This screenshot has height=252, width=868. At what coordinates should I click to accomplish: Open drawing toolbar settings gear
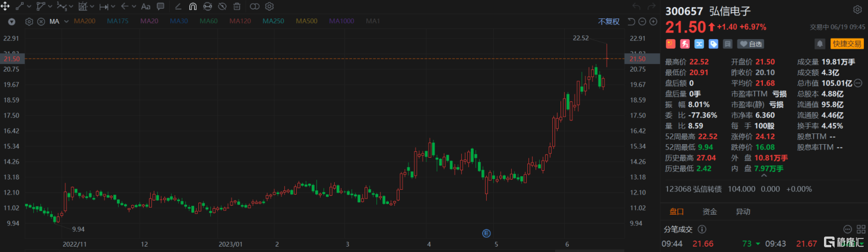(269, 7)
